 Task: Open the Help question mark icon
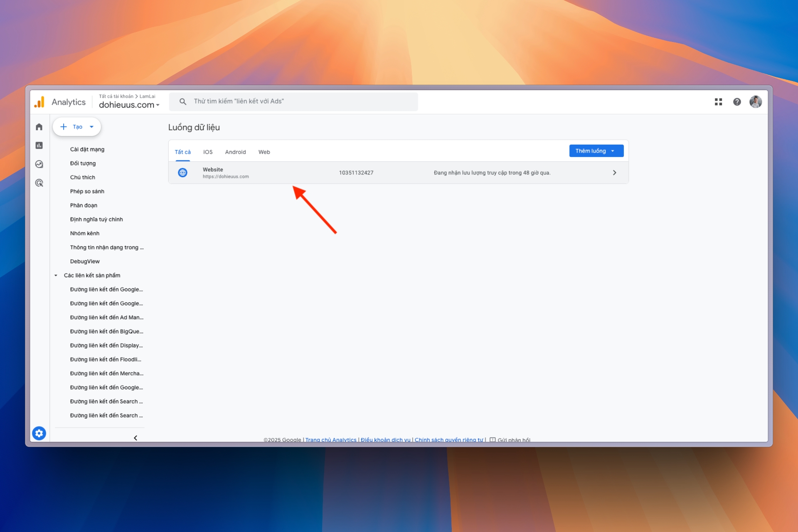click(x=737, y=102)
